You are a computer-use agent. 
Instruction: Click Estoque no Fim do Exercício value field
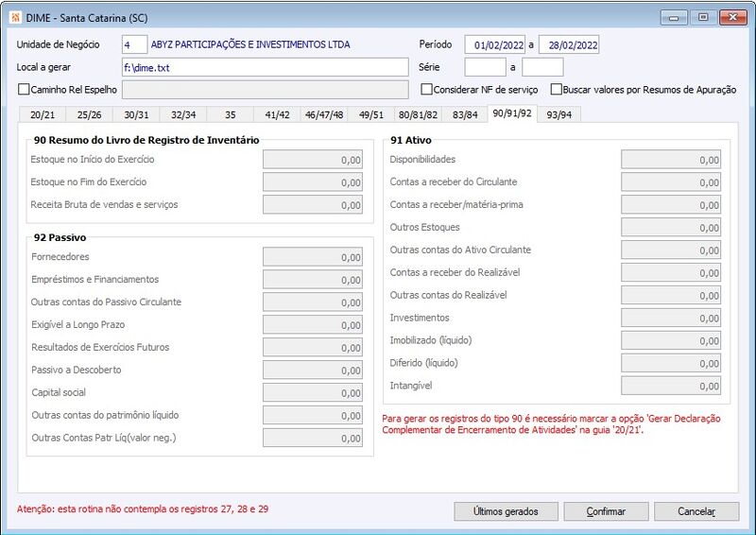pos(313,182)
